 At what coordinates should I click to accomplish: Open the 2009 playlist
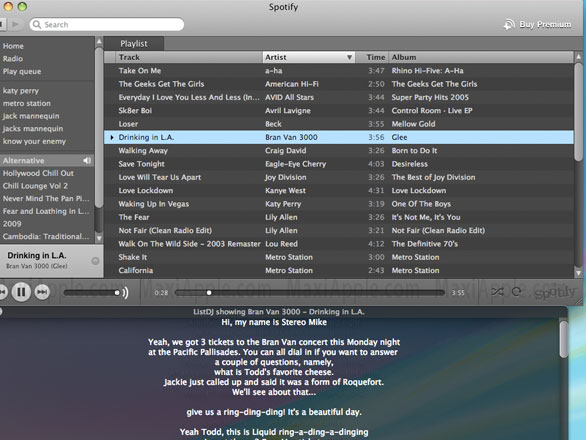[x=12, y=224]
